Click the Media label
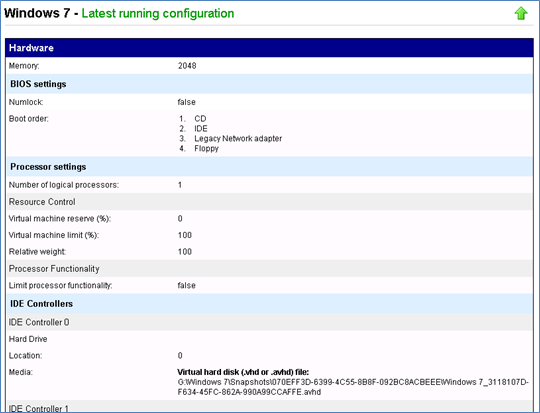The width and height of the screenshot is (540, 413). coord(20,372)
